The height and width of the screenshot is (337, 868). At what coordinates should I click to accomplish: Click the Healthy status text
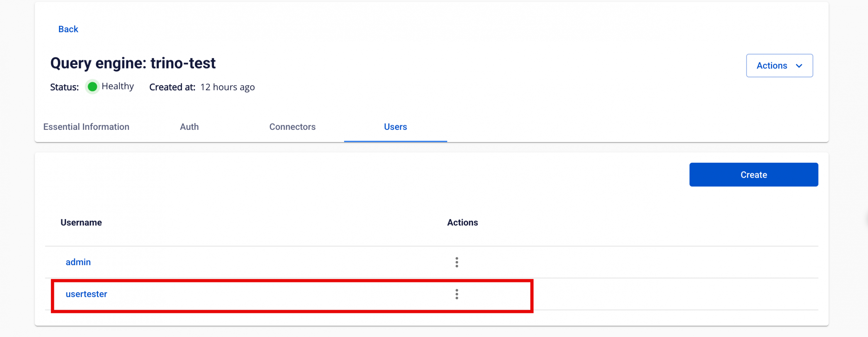(118, 86)
